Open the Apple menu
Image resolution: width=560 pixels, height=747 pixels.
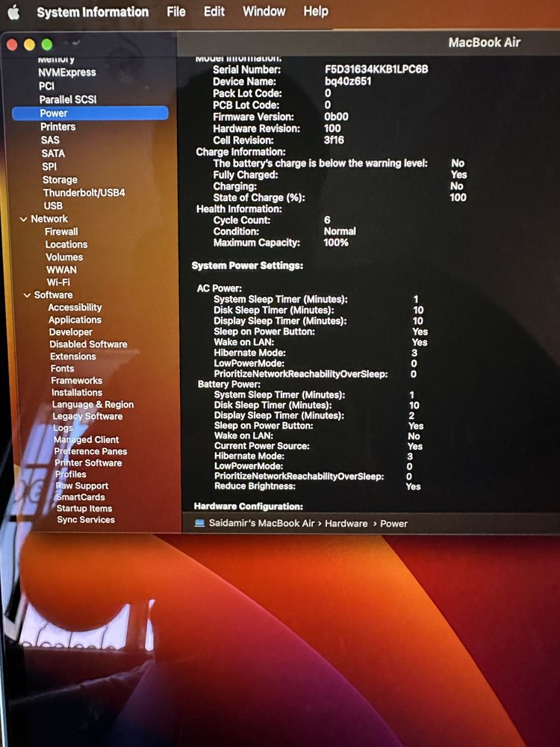pos(13,12)
